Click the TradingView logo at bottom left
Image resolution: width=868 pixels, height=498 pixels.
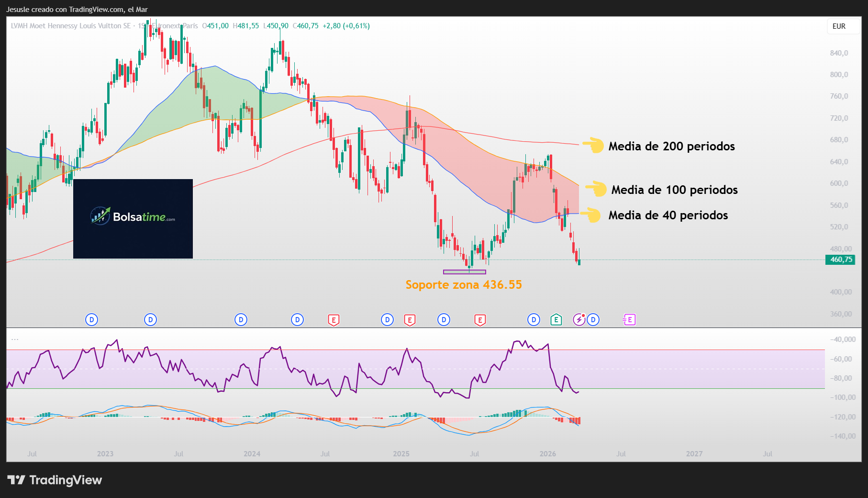point(55,480)
